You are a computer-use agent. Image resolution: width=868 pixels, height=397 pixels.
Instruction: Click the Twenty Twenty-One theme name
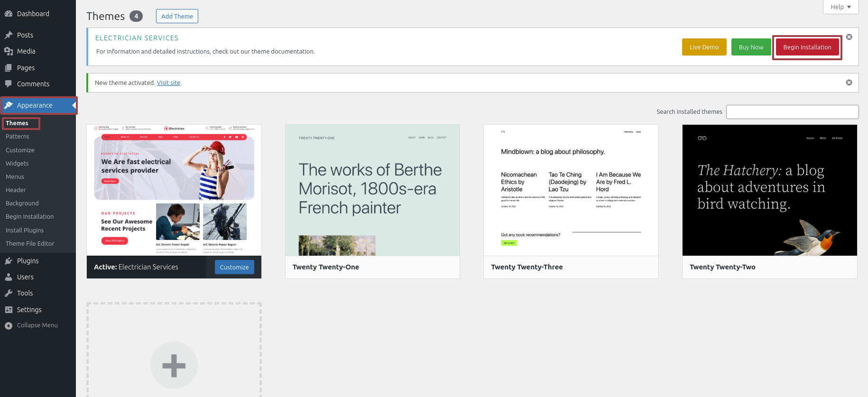(326, 267)
